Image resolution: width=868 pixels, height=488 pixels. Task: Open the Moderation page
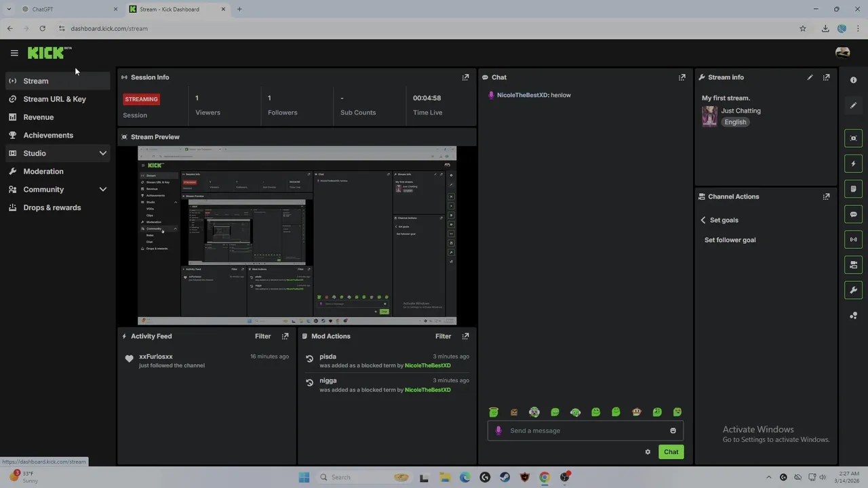58,171
